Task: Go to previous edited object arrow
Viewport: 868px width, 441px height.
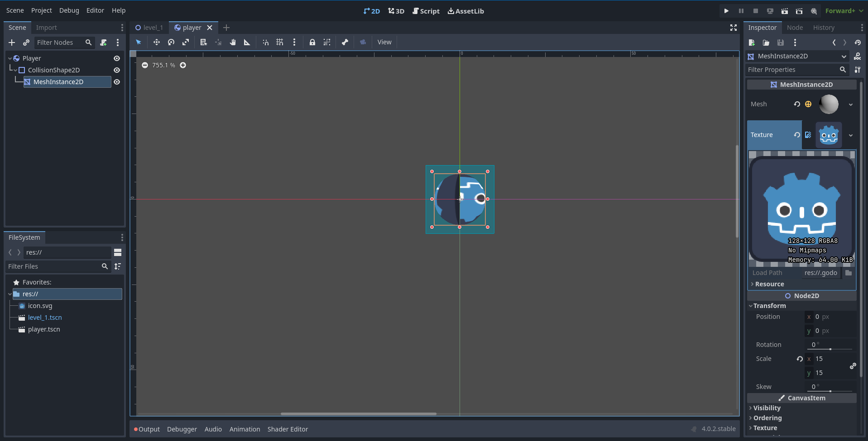Action: 834,43
